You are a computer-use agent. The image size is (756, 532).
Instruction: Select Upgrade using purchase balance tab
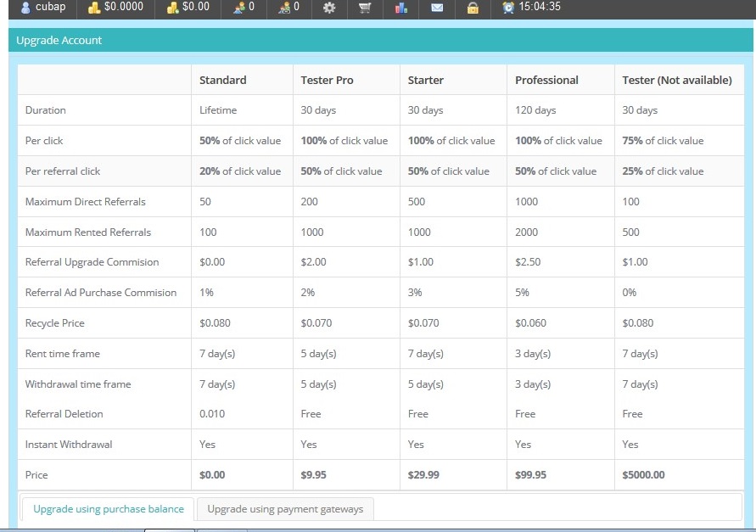(x=109, y=509)
